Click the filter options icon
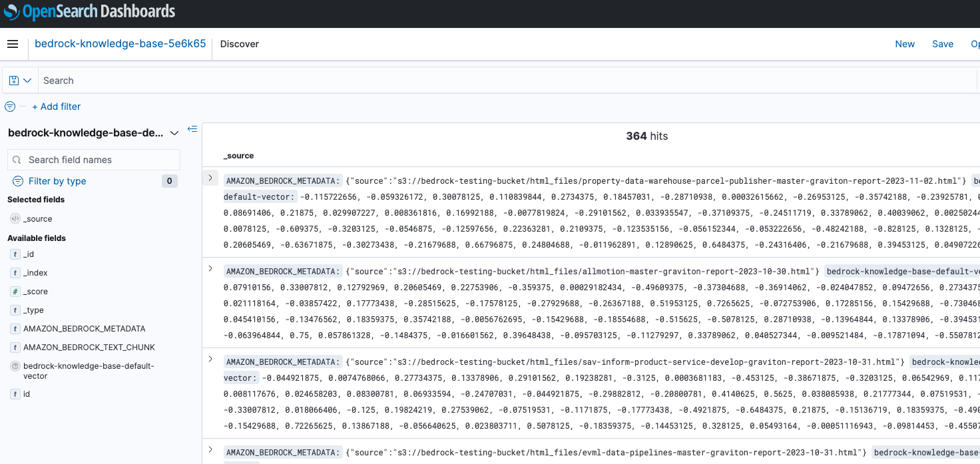Image resolution: width=980 pixels, height=464 pixels. [x=10, y=107]
